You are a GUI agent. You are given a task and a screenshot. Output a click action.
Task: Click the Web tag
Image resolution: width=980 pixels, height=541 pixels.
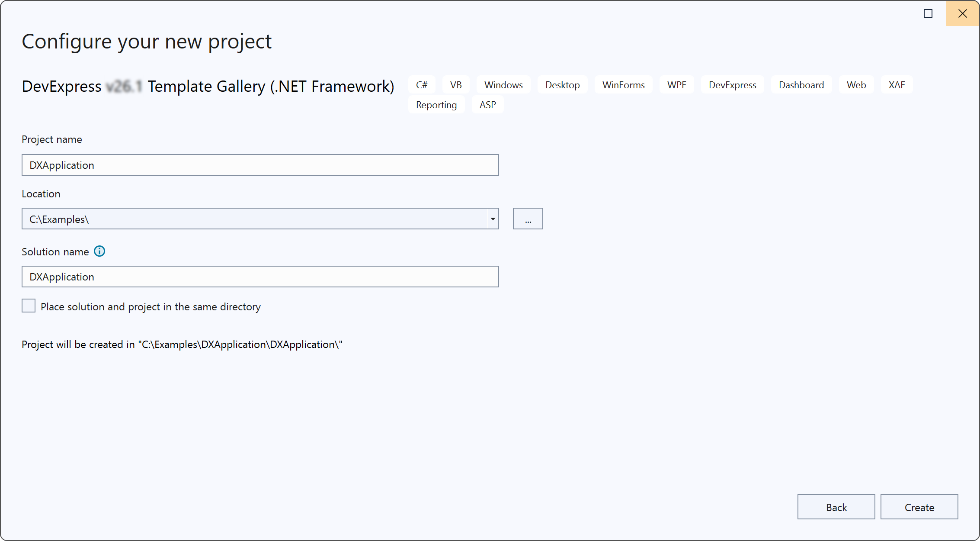click(x=856, y=85)
